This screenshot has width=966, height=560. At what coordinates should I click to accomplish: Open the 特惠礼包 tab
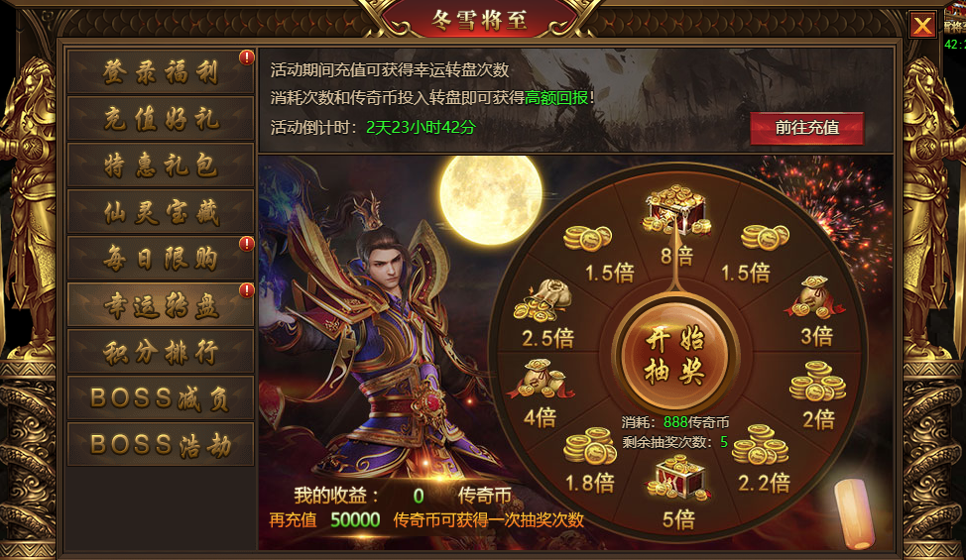161,165
